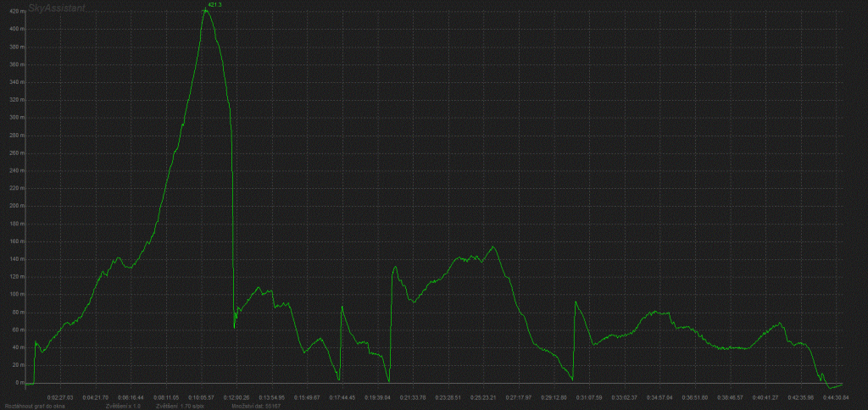Select the 0:44:30.84 time axis label
The height and width of the screenshot is (410, 868).
(835, 396)
